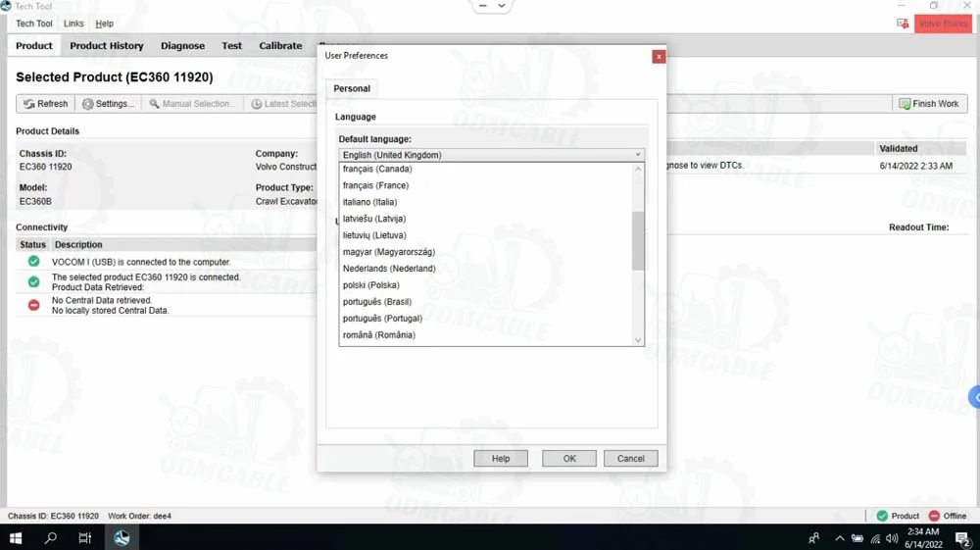Open the Windows Start menu
This screenshot has height=550, width=980.
coord(16,537)
